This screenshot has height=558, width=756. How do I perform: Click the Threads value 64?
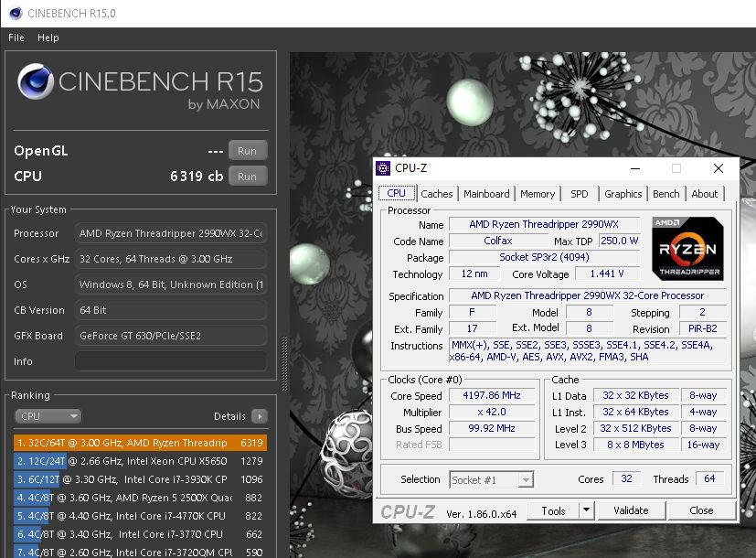(x=709, y=478)
